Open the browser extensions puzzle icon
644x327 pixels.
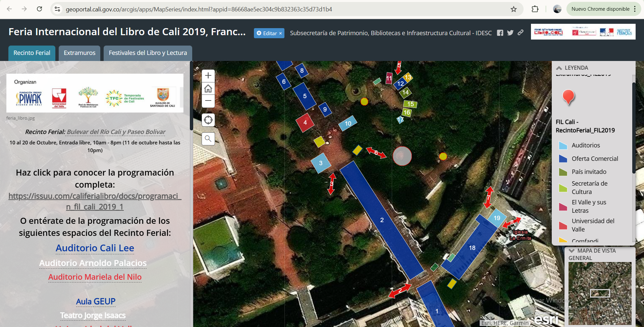(x=535, y=9)
